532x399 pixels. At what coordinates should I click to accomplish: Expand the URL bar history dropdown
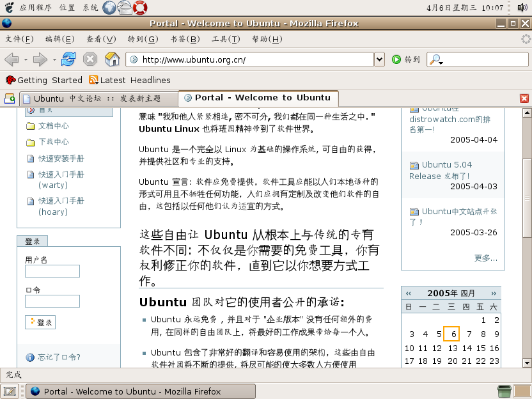point(379,59)
